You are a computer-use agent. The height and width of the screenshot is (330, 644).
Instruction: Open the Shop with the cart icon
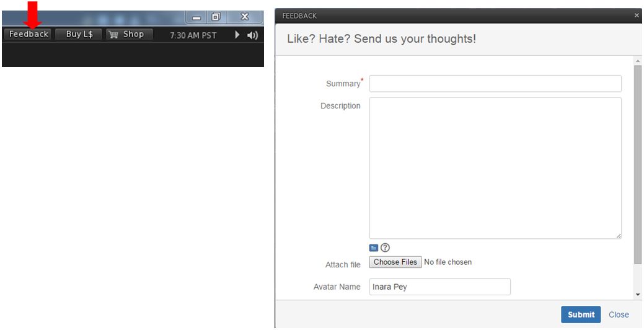127,35
